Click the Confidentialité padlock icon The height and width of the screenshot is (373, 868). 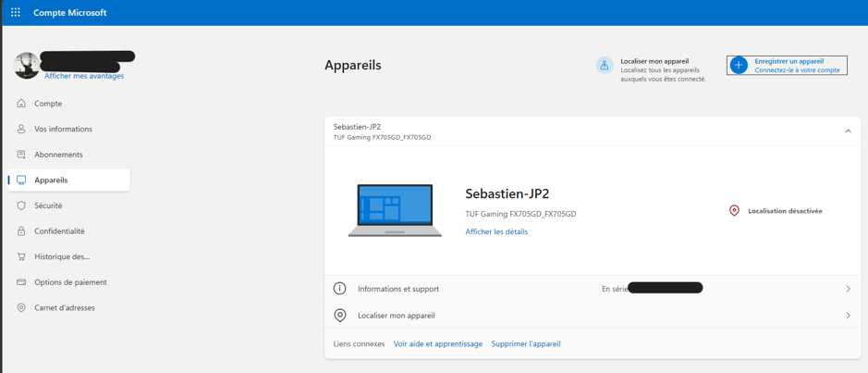click(21, 231)
